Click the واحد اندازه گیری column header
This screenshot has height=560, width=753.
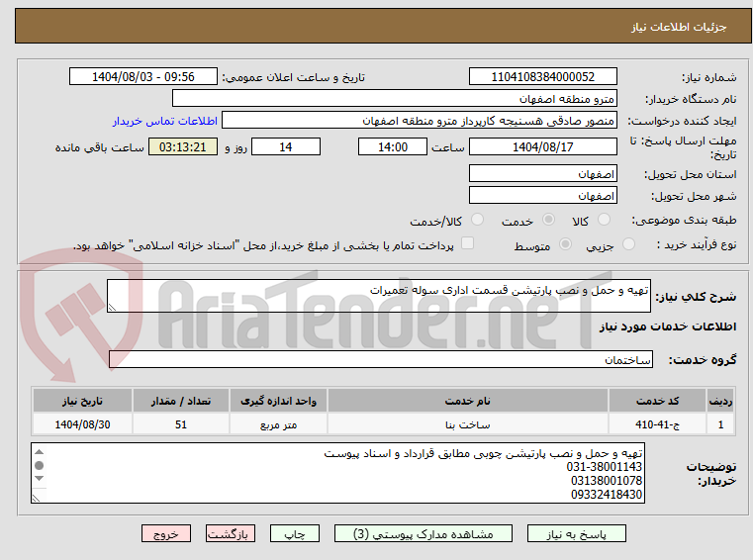tap(278, 401)
